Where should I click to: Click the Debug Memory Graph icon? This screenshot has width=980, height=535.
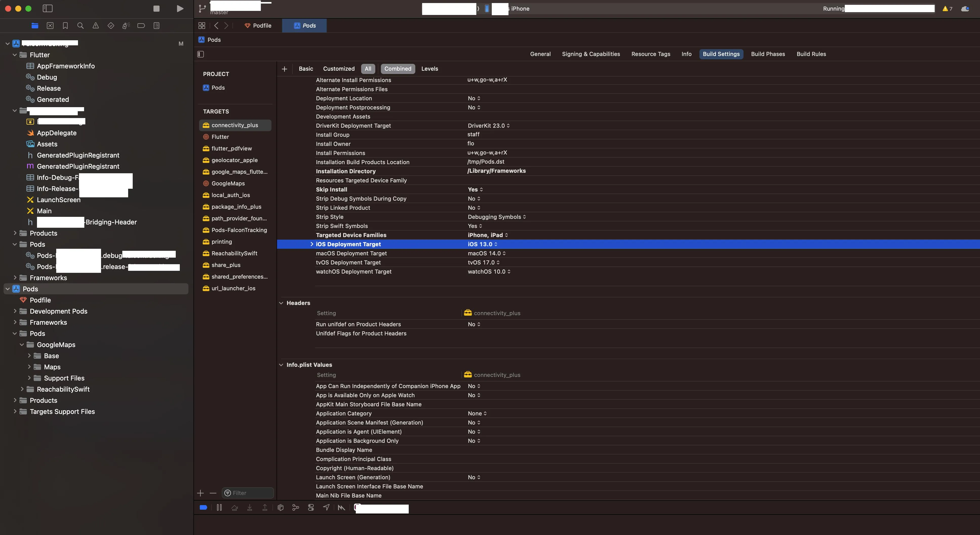pyautogui.click(x=296, y=507)
